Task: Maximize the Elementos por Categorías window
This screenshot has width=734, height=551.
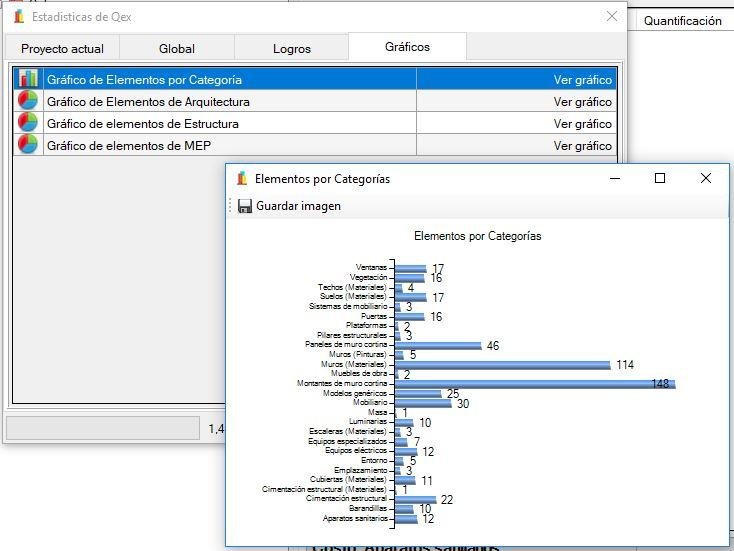Action: [x=660, y=178]
